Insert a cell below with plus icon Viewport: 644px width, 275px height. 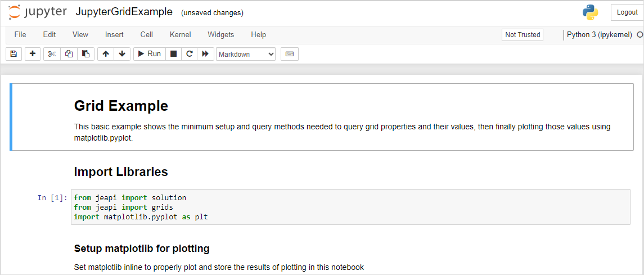(33, 54)
